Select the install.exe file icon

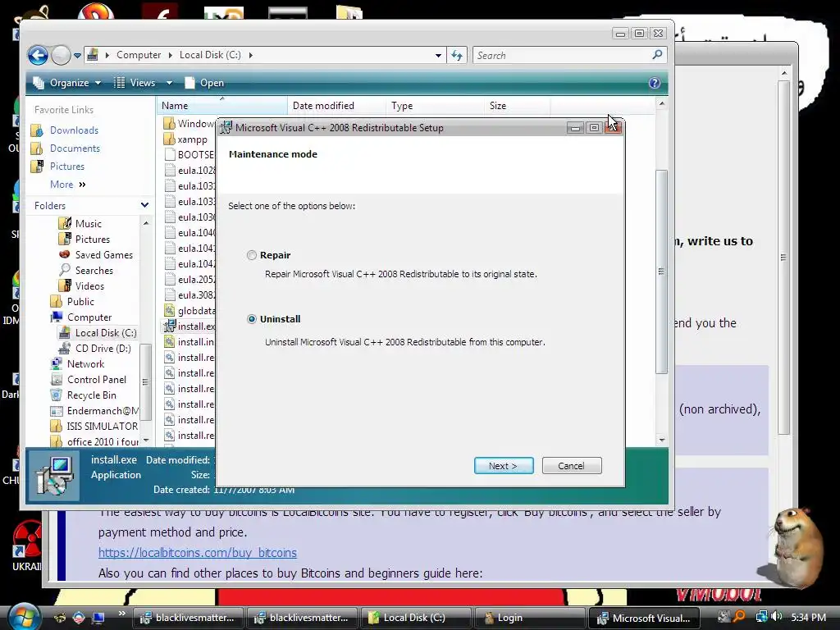point(170,326)
